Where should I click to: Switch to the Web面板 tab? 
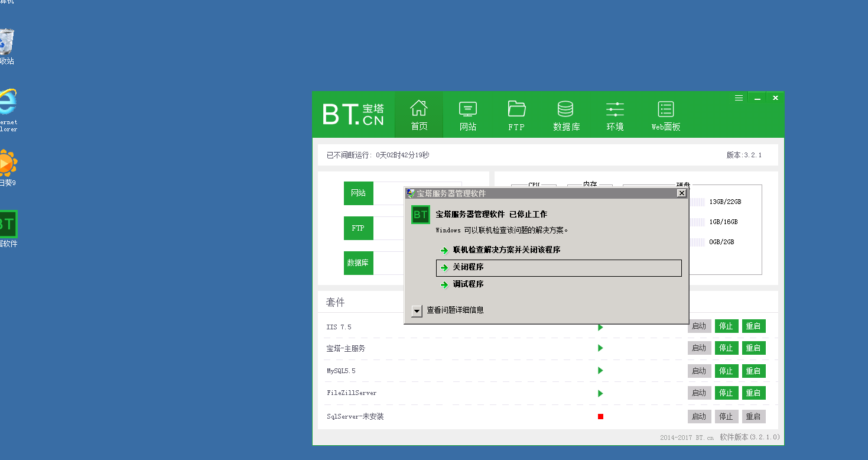[666, 115]
